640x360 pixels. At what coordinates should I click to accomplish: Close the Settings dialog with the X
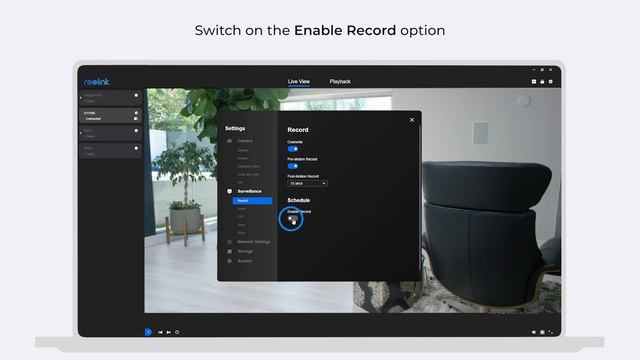[412, 120]
